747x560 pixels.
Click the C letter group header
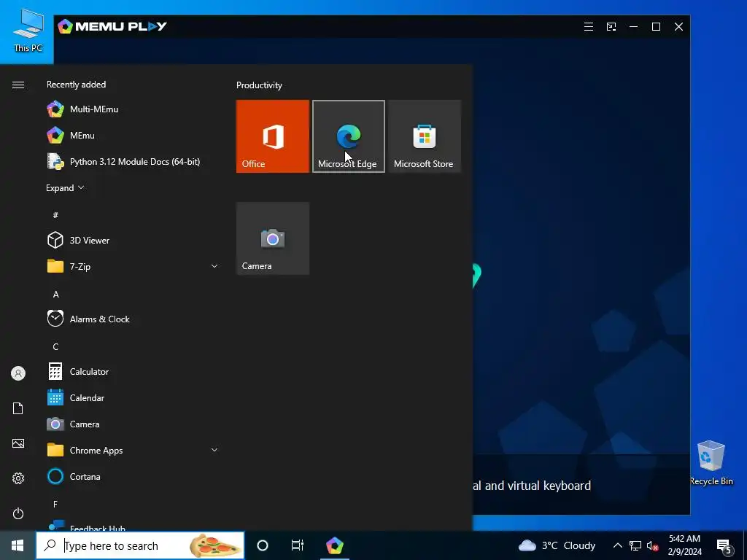coord(55,346)
